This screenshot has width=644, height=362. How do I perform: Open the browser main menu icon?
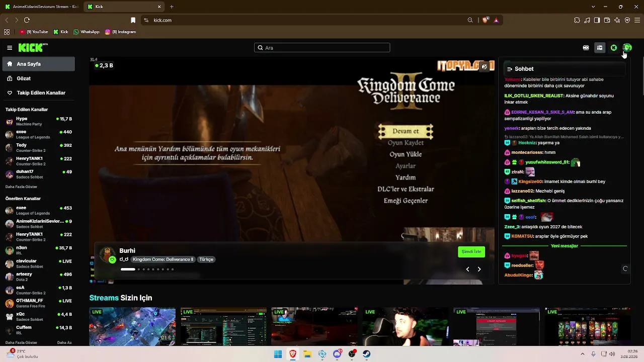(637, 20)
